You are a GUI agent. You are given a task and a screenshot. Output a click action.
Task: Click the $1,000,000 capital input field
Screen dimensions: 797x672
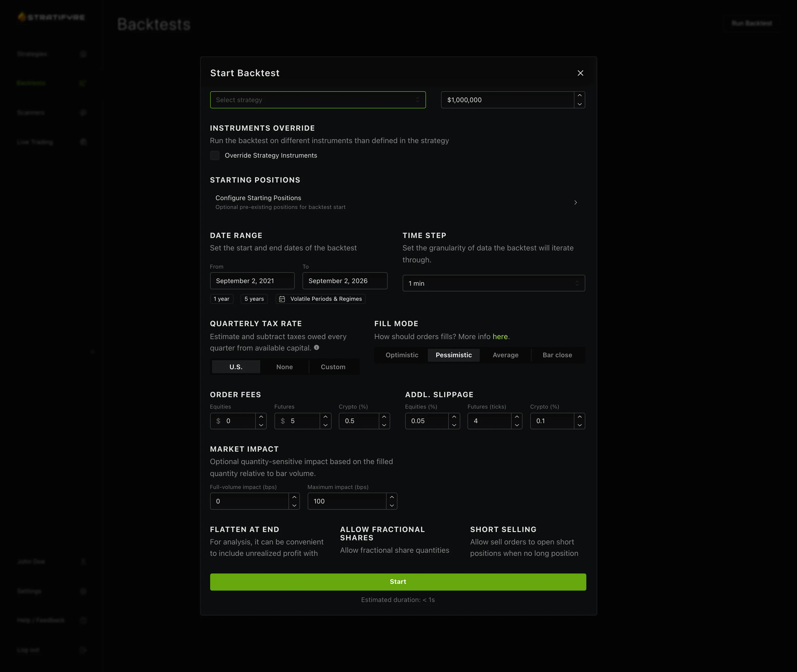(507, 100)
